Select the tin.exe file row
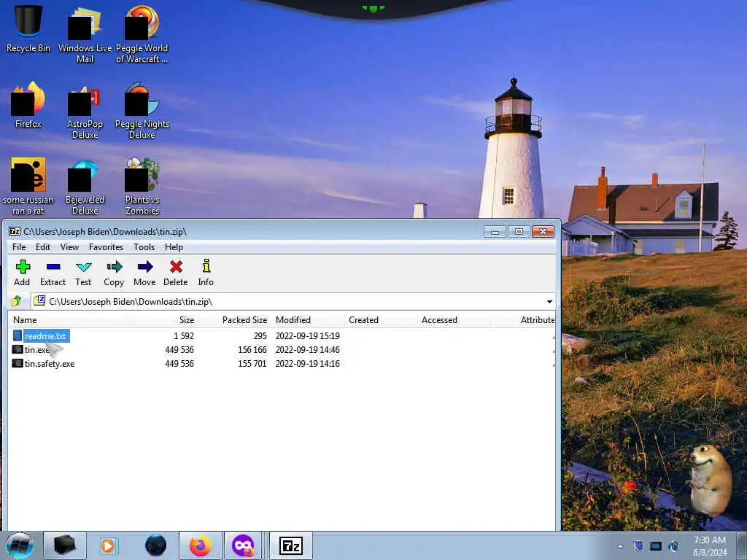Image resolution: width=747 pixels, height=560 pixels. pos(281,349)
